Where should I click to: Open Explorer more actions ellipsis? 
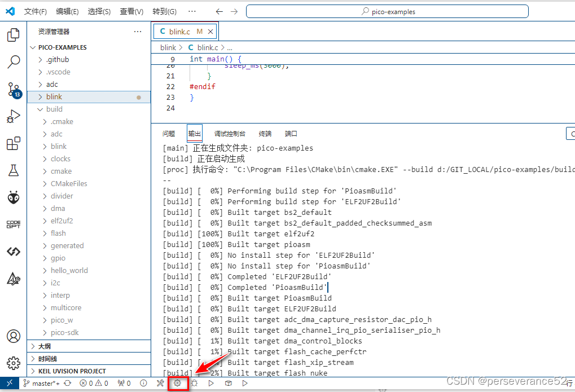click(138, 32)
